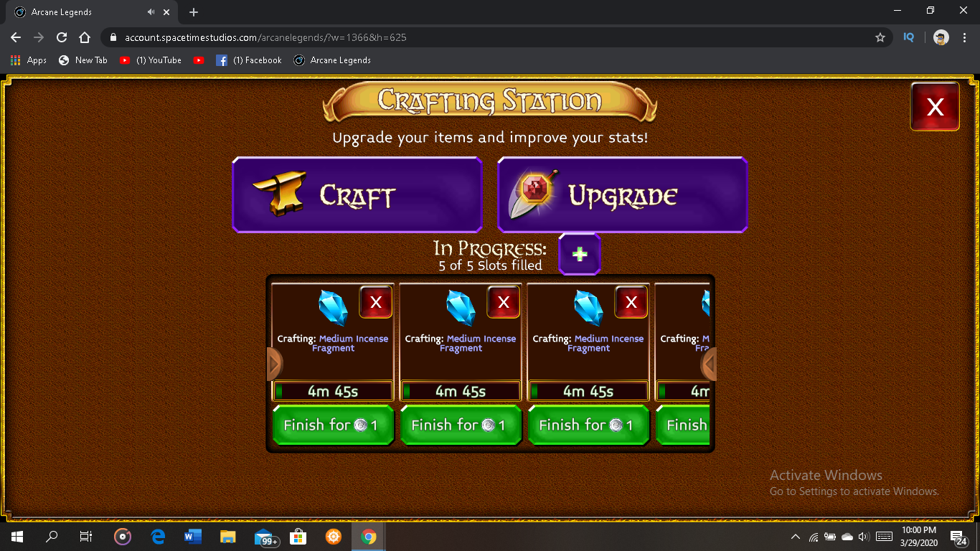Open the New Tab bookmark
This screenshot has height=551, width=980.
[83, 60]
